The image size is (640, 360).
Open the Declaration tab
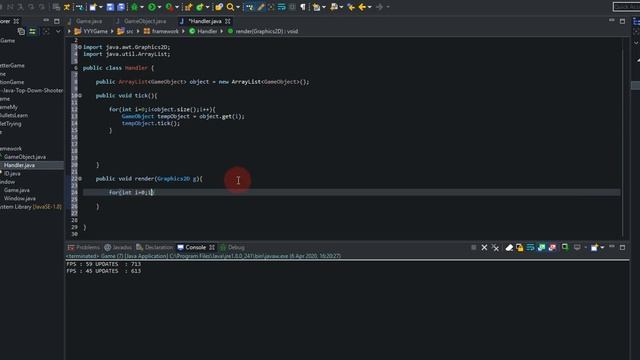[155, 247]
